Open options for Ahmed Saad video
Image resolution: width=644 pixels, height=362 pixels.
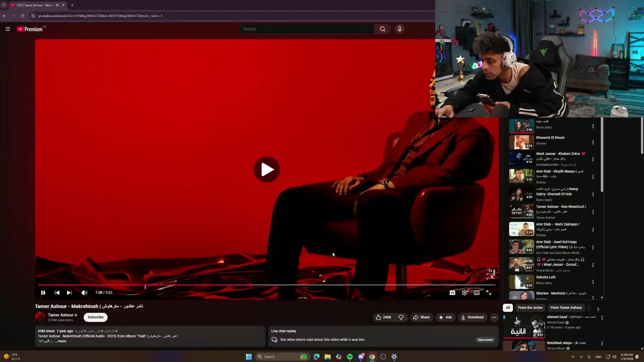[x=602, y=318]
